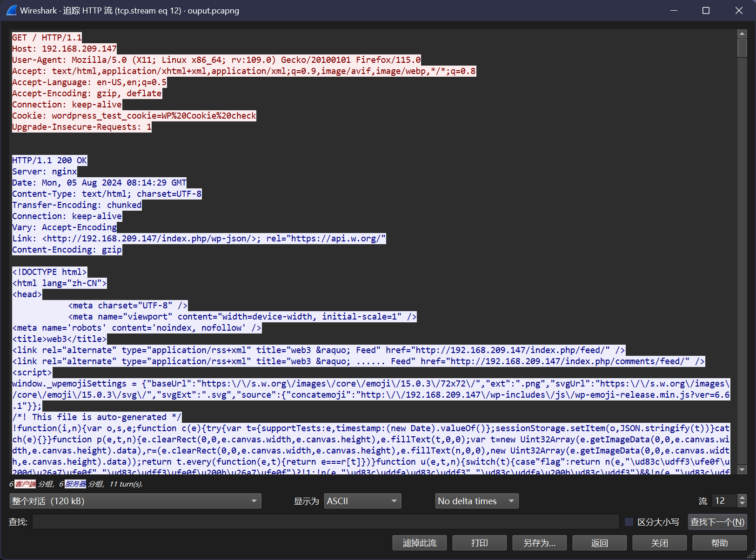Click the '<html lang="zh-CN">' line
The height and width of the screenshot is (560, 756).
[60, 283]
